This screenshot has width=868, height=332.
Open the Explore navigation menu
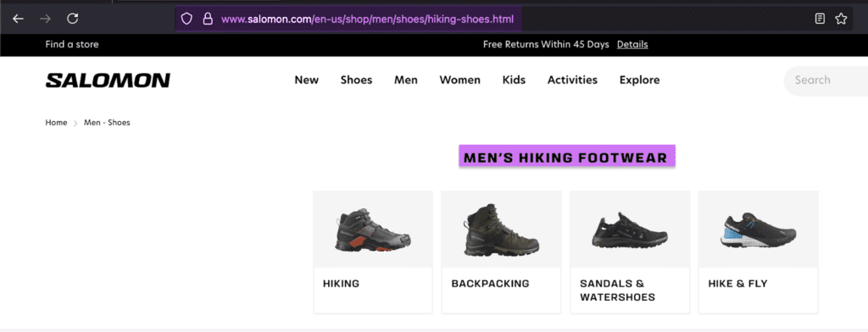[x=639, y=80]
